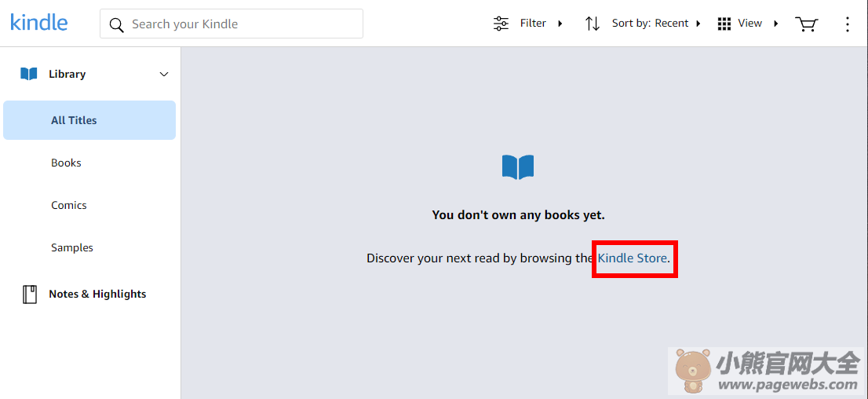Expand the Filter arrow
Screen dimensions: 868x399
560,24
